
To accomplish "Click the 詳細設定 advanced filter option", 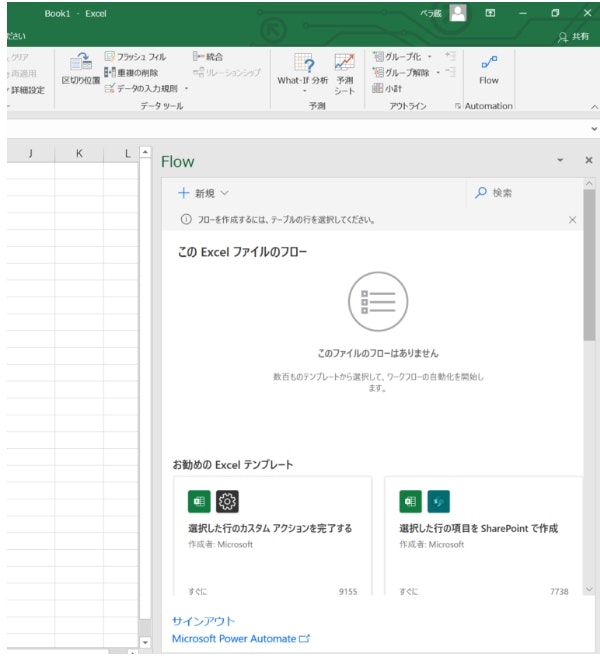I will point(26,90).
